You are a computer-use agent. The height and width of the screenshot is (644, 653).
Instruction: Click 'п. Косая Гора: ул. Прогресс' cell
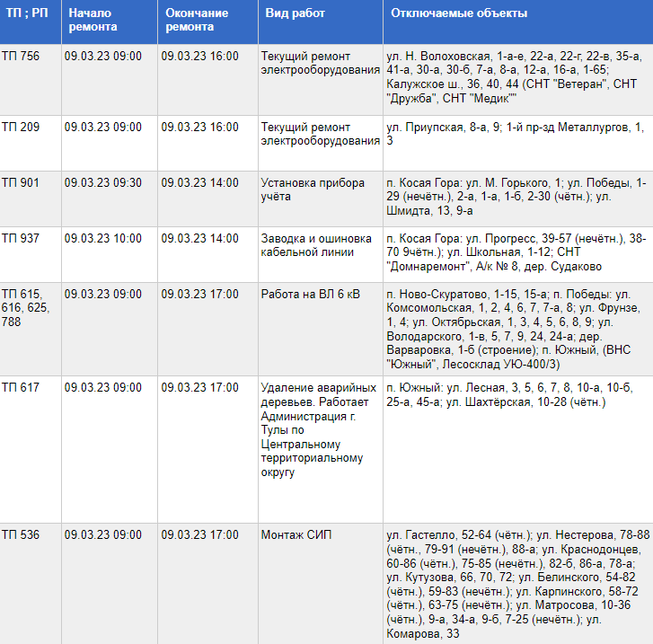coord(516,253)
